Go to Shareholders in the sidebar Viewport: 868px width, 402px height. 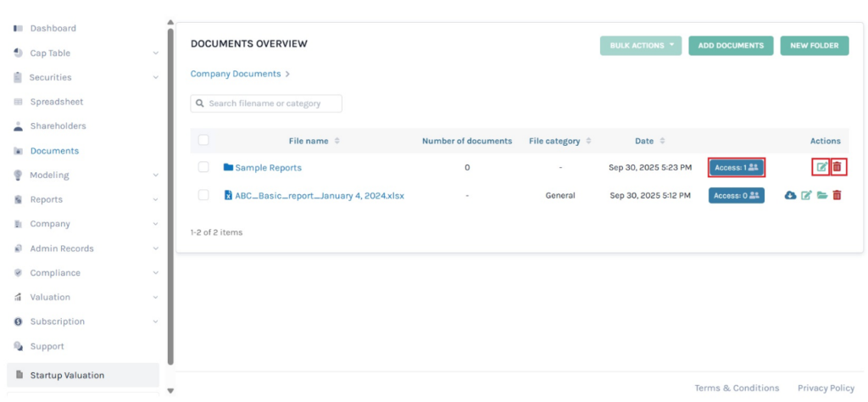tap(58, 126)
